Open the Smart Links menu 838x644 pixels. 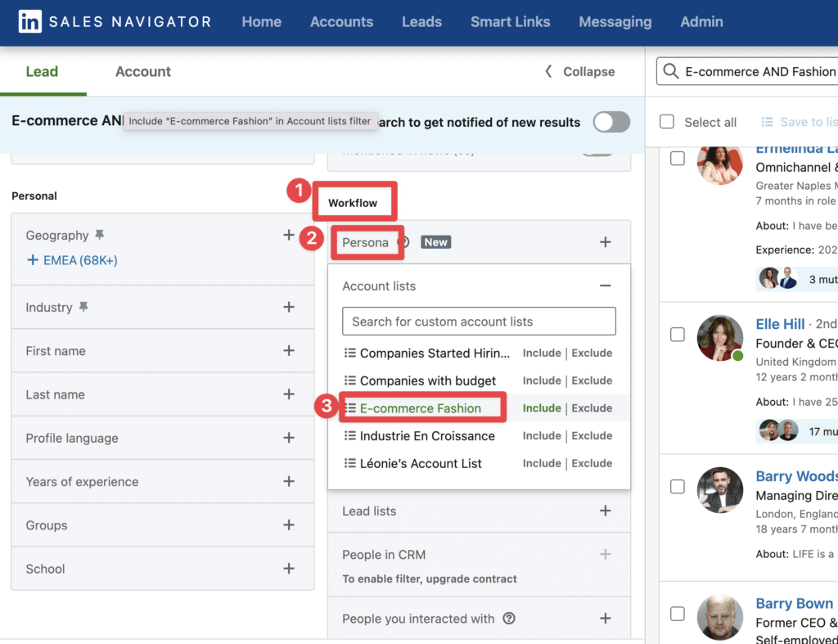[510, 21]
